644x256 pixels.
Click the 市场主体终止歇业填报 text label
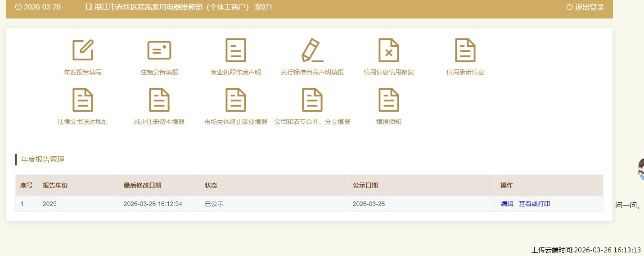(236, 122)
